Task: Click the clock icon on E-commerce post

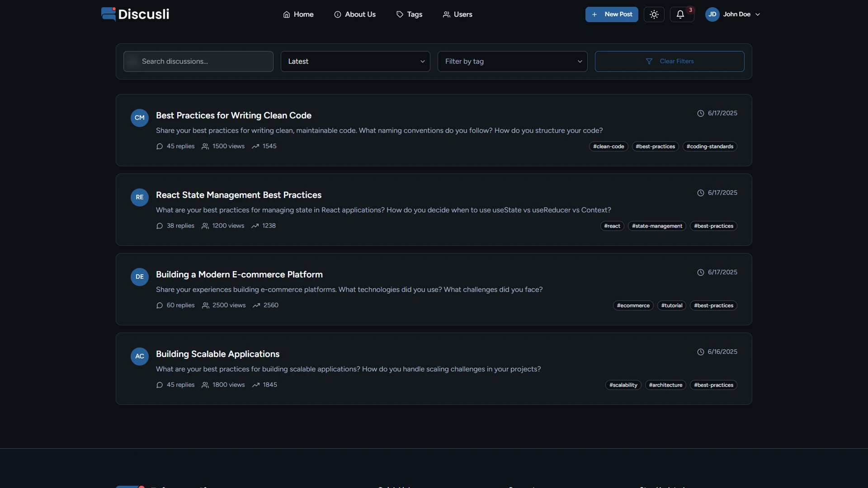Action: pos(701,272)
